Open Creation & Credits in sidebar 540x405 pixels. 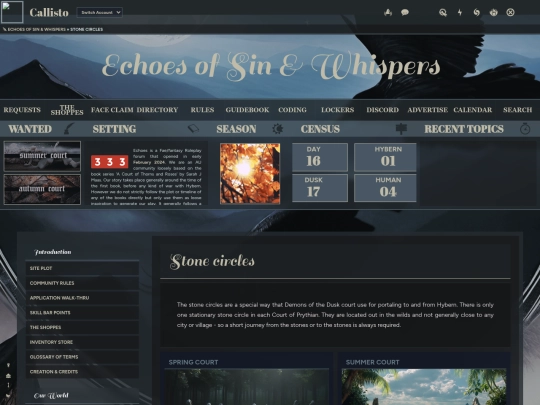pos(82,372)
